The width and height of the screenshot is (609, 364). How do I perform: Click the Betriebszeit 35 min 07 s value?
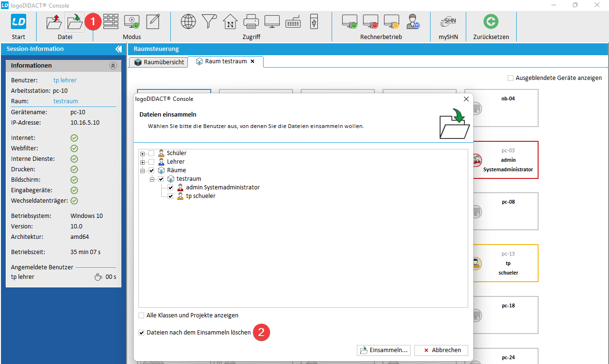tap(86, 252)
